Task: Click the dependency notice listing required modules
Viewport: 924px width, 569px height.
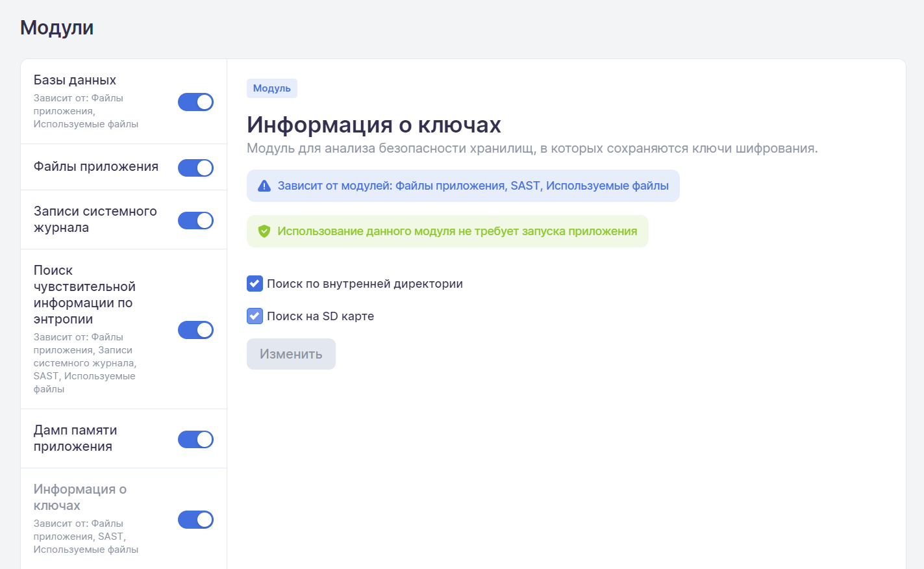Action: [x=473, y=186]
